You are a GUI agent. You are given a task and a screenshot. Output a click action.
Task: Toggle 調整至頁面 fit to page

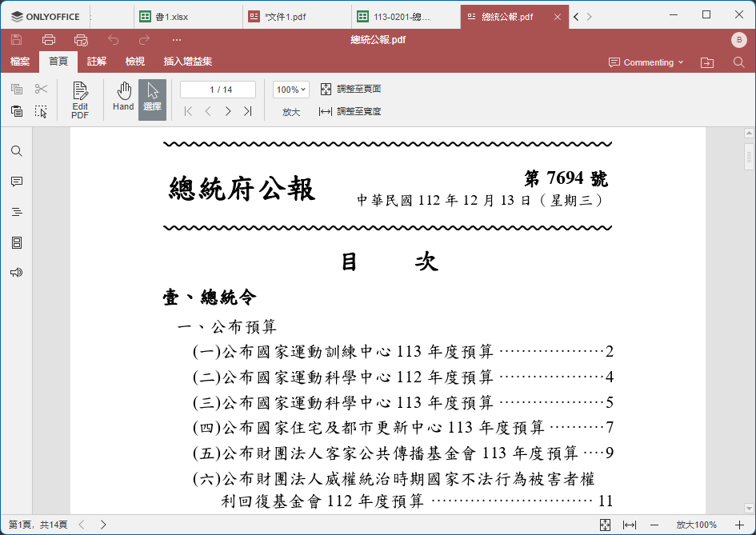(350, 90)
